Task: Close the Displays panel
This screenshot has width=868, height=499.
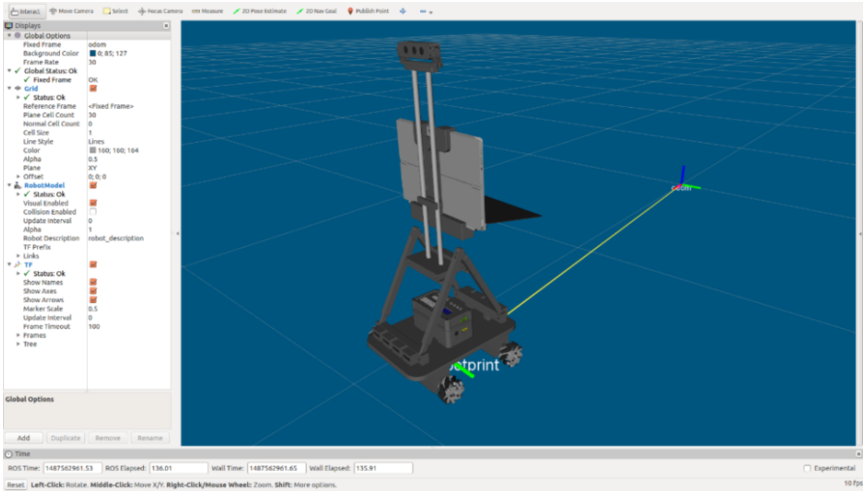Action: [x=166, y=25]
